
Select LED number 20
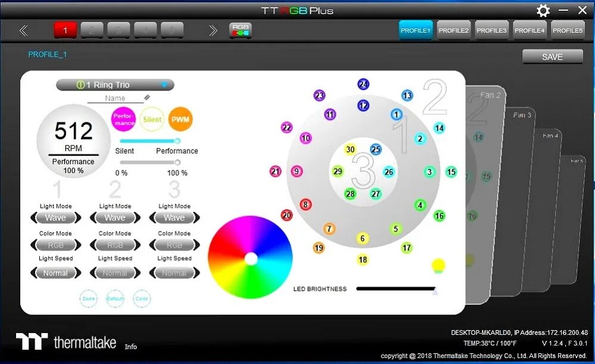[286, 216]
